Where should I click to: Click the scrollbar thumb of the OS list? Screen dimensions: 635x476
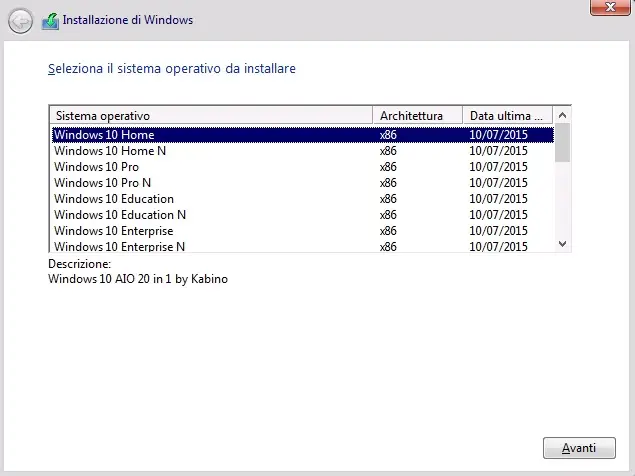click(562, 143)
